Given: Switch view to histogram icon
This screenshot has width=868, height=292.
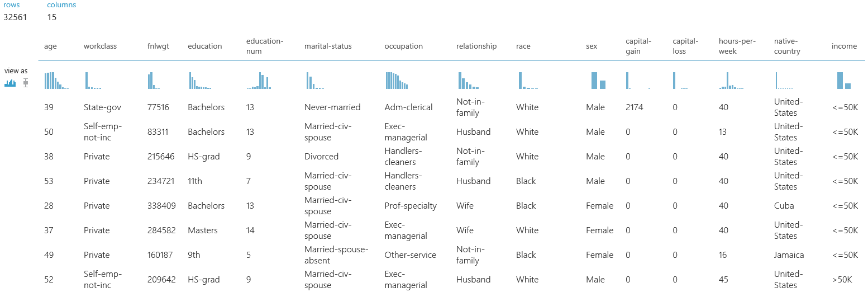Looking at the screenshot, I should tap(11, 83).
